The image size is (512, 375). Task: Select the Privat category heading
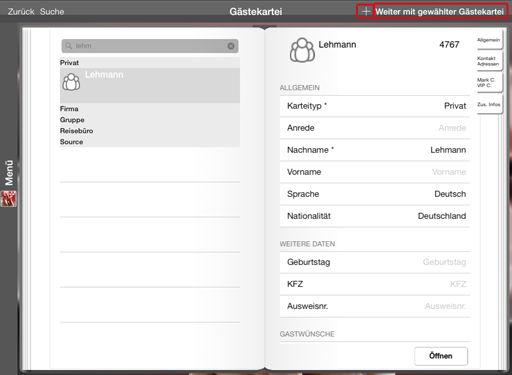69,63
